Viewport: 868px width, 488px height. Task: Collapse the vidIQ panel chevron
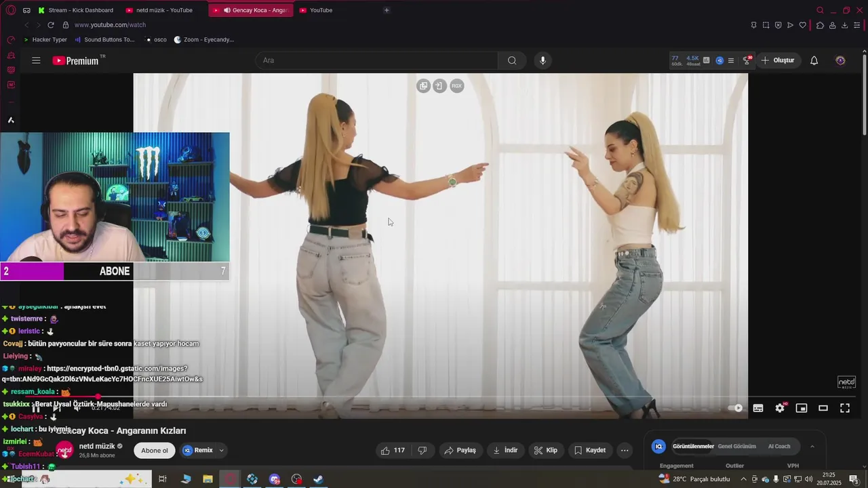(x=812, y=446)
